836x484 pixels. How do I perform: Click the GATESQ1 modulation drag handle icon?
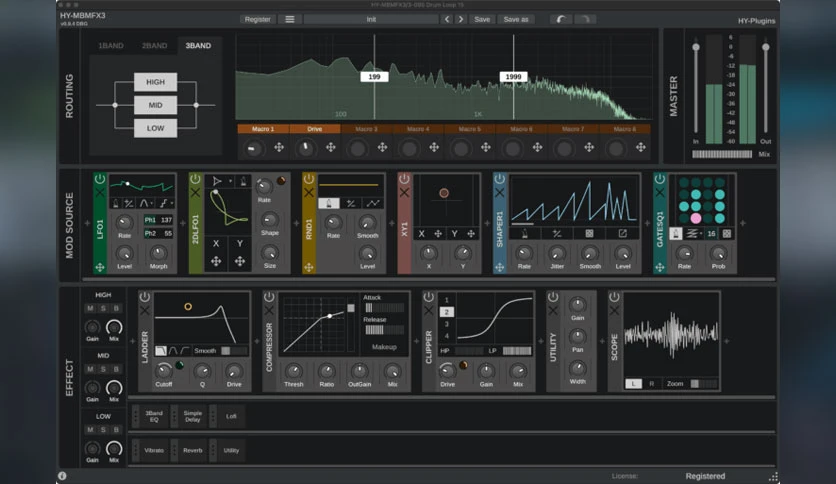click(x=660, y=267)
